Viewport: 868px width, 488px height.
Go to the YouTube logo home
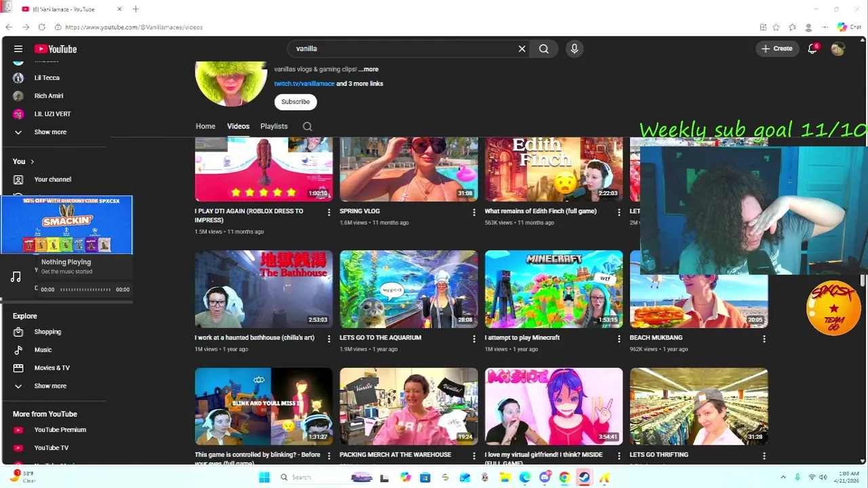tap(56, 49)
